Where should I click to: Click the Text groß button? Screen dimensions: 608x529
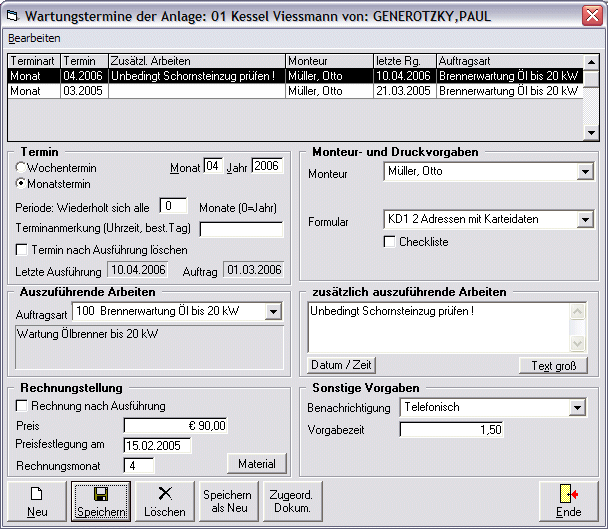[553, 365]
